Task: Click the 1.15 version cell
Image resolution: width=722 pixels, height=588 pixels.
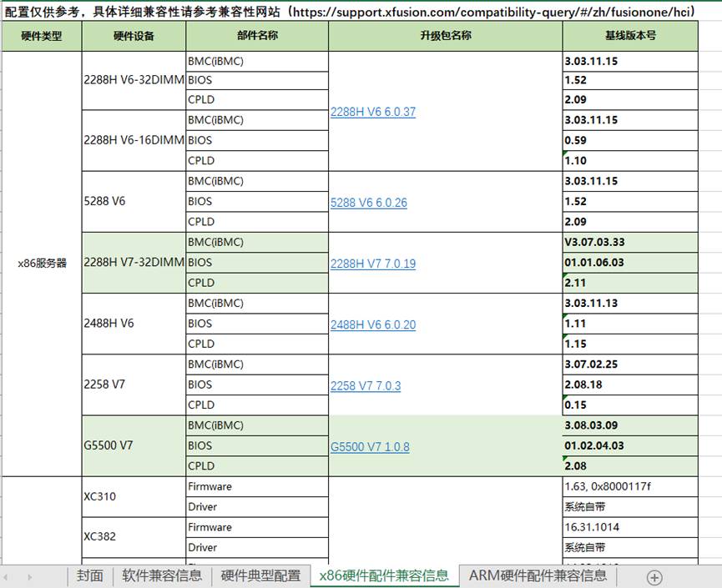Action: [x=630, y=344]
